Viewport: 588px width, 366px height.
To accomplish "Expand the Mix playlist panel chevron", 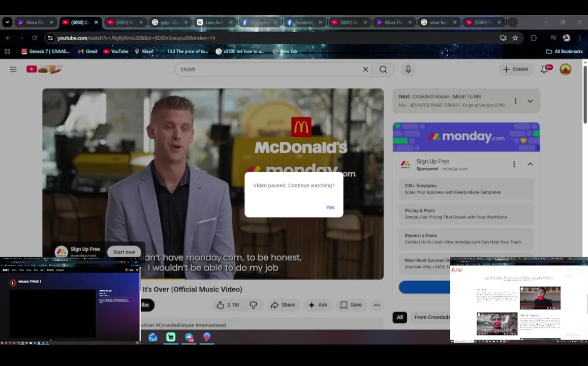I will (x=530, y=101).
